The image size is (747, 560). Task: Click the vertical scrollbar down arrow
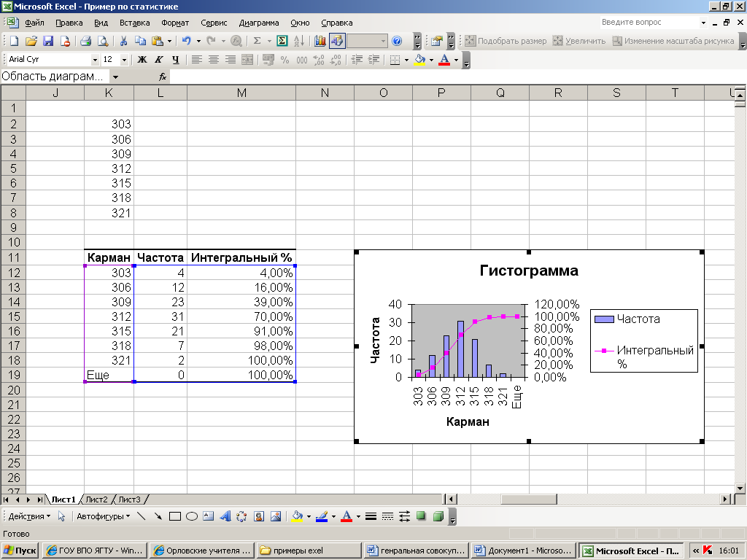740,489
